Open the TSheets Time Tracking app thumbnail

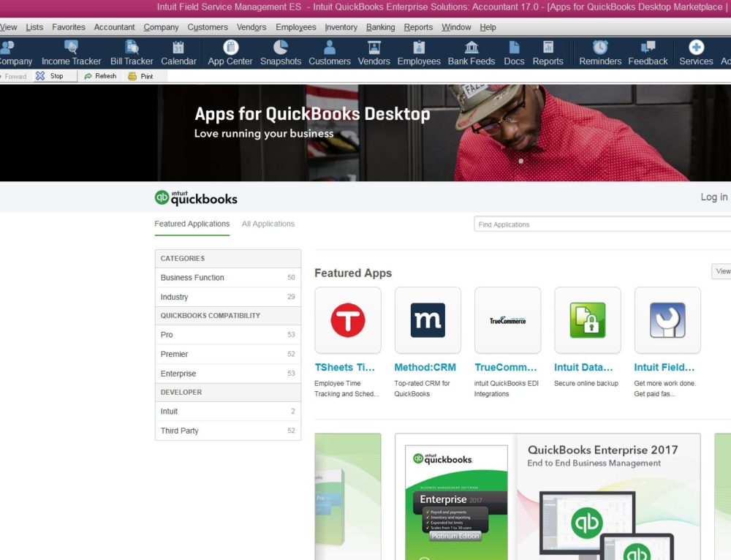pyautogui.click(x=348, y=320)
